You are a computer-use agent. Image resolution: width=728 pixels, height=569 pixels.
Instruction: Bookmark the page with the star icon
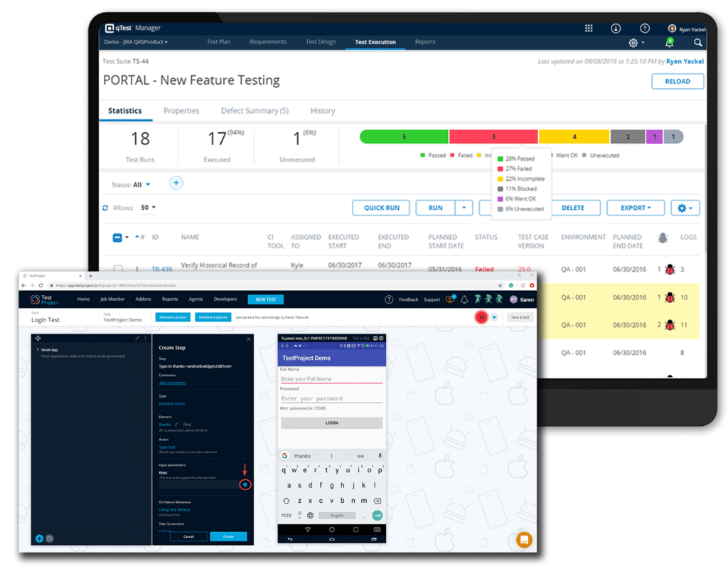(500, 285)
